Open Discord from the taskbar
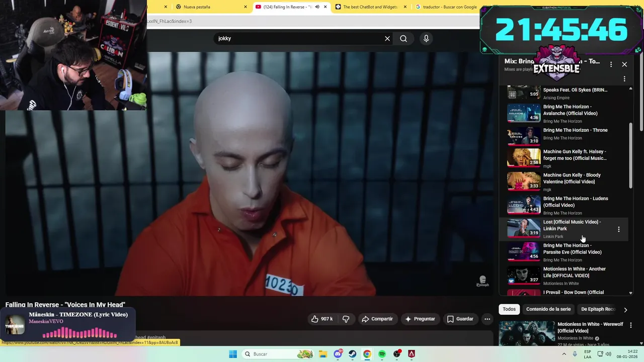 tap(338, 354)
